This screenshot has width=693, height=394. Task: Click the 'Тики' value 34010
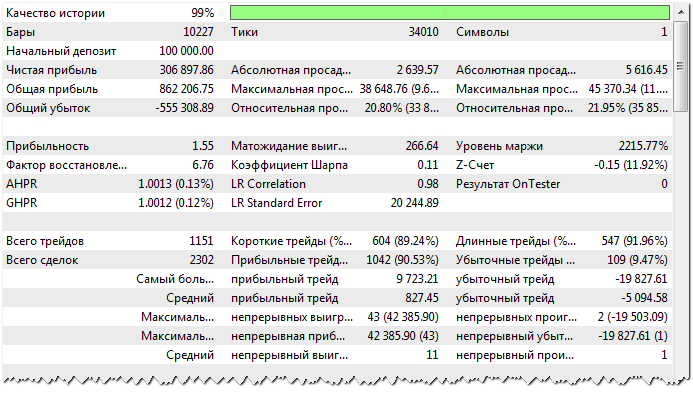[x=423, y=32]
